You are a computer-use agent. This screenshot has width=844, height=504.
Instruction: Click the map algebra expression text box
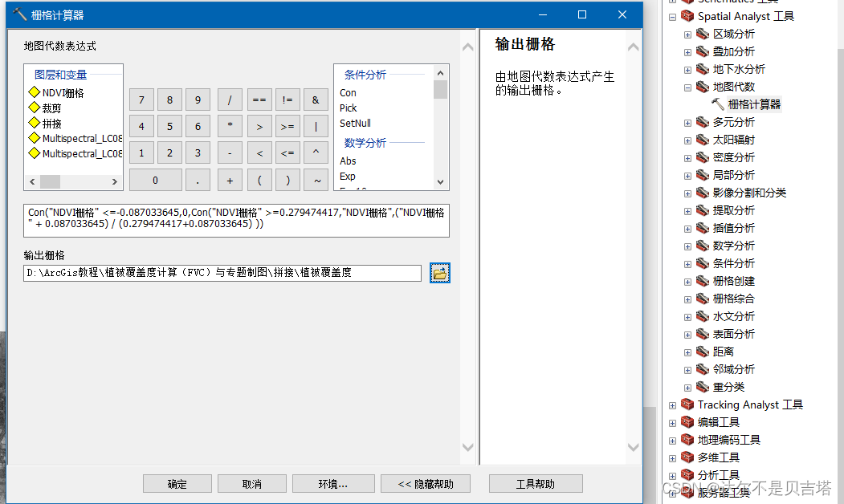pos(236,221)
